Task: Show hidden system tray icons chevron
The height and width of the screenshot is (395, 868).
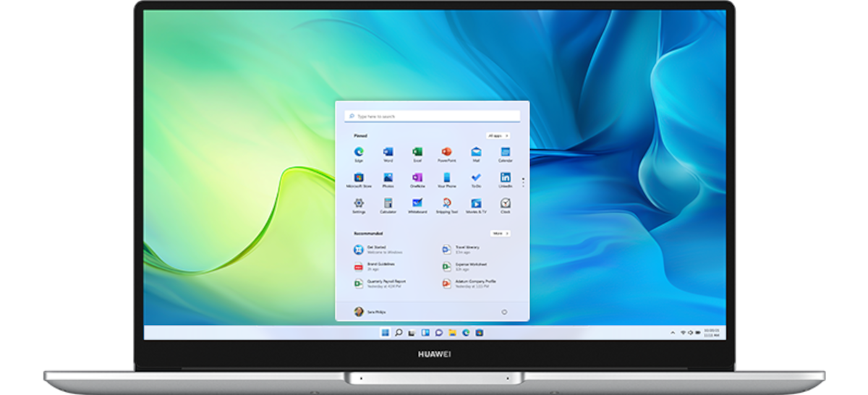Action: click(x=673, y=333)
